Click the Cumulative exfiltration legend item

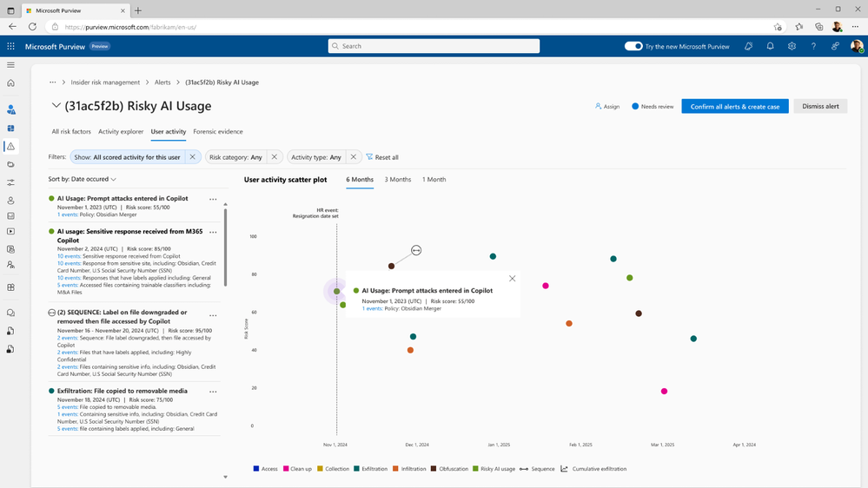593,469
